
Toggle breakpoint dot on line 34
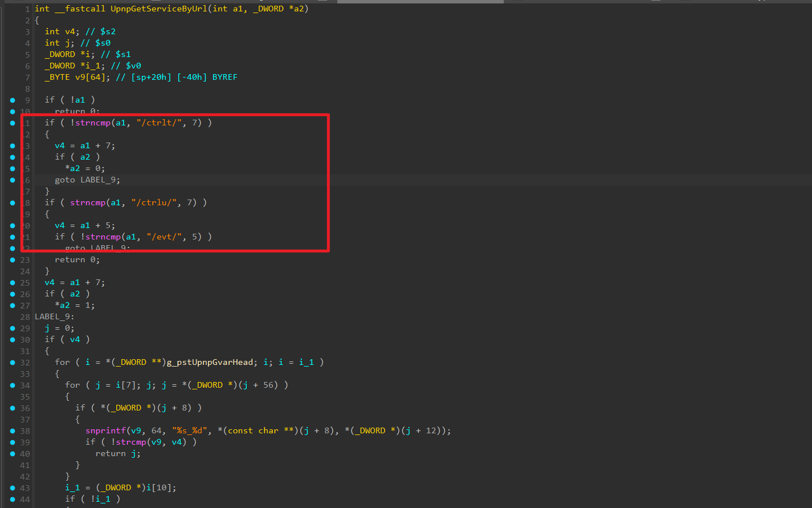tap(13, 385)
